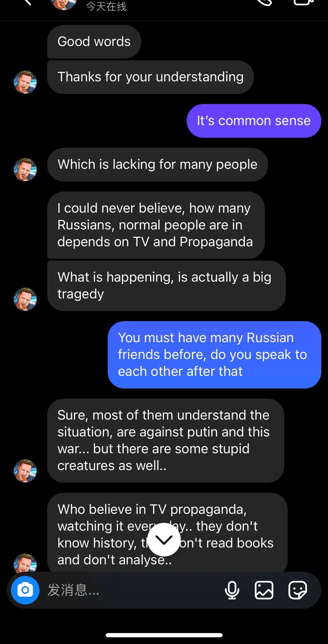Tap avatar beside "creatures as well" message
The width and height of the screenshot is (328, 644).
point(25,471)
